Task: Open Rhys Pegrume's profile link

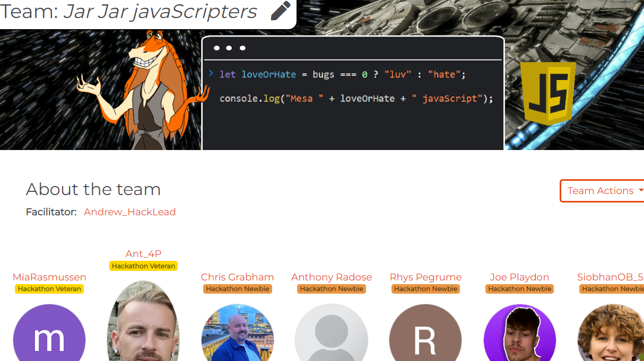Action: [x=425, y=277]
